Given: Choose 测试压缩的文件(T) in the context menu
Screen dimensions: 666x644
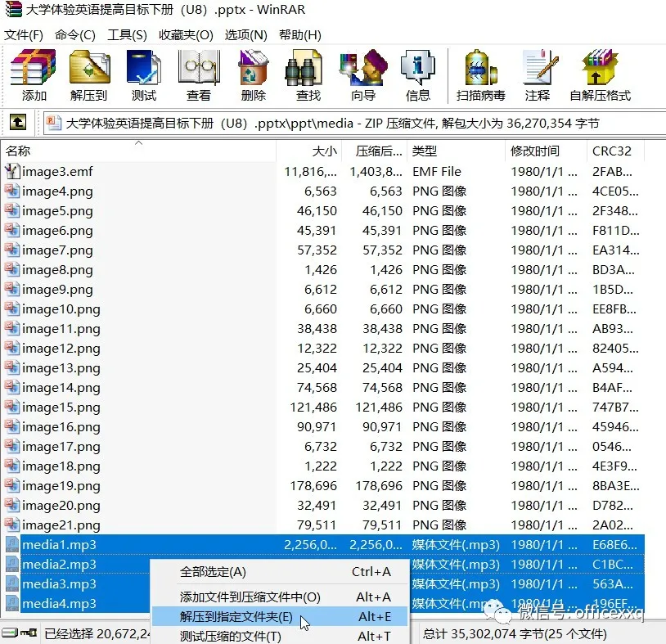Looking at the screenshot, I should click(x=281, y=636).
